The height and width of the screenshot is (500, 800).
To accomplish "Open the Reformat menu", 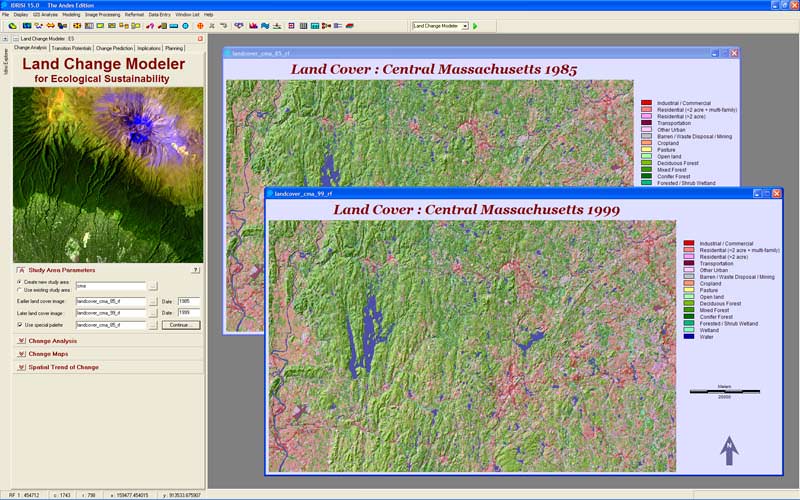I will coord(135,15).
